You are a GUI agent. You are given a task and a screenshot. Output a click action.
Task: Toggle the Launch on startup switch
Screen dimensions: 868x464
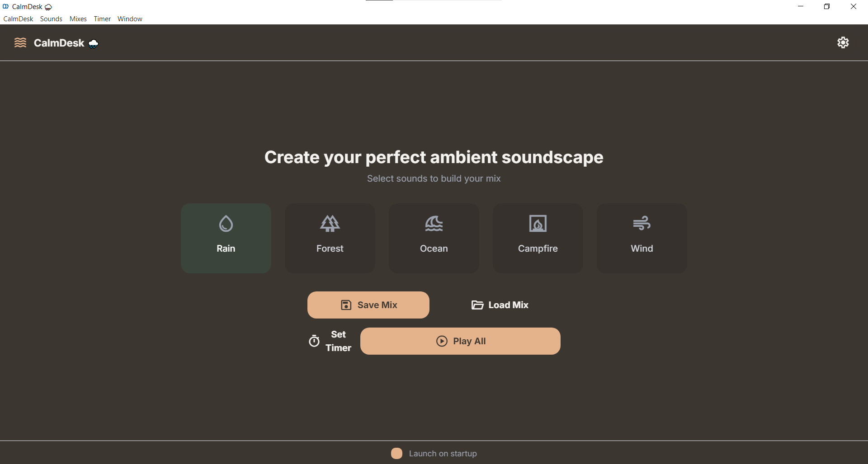pyautogui.click(x=396, y=454)
